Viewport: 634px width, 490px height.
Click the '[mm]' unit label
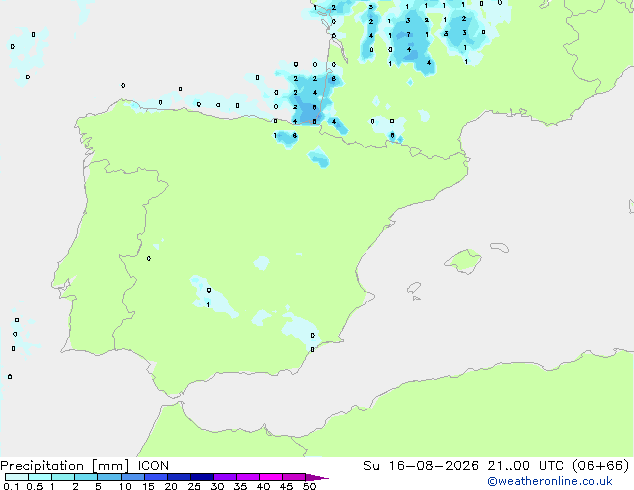coord(110,466)
